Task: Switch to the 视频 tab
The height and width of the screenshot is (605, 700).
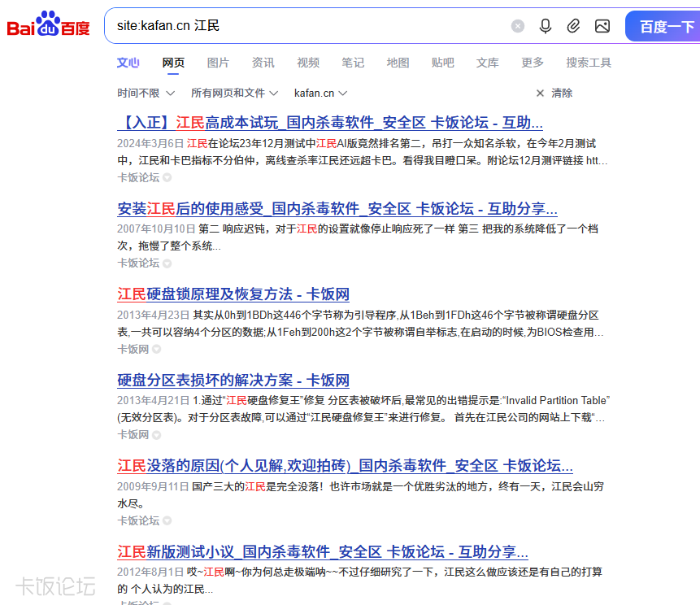Action: click(x=308, y=63)
